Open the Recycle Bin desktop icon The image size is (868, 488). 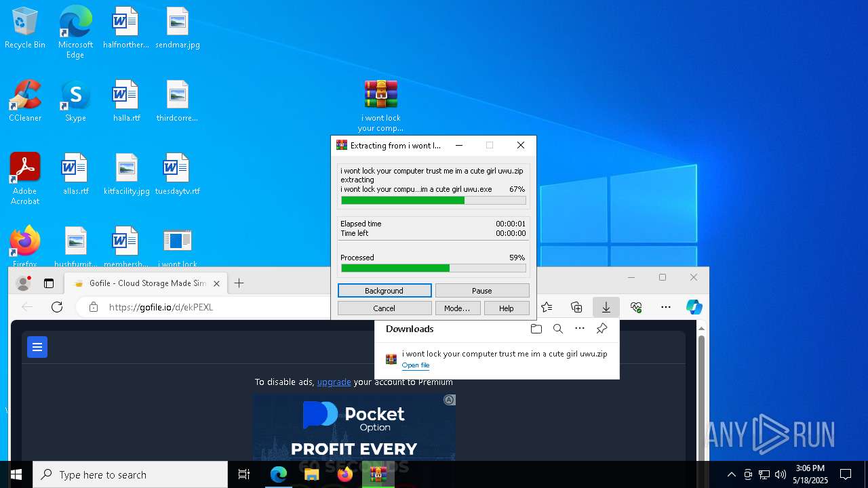point(25,28)
